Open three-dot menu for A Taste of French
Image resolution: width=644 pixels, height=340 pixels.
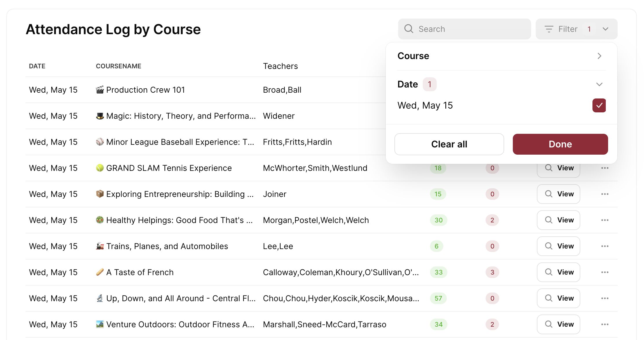[605, 272]
